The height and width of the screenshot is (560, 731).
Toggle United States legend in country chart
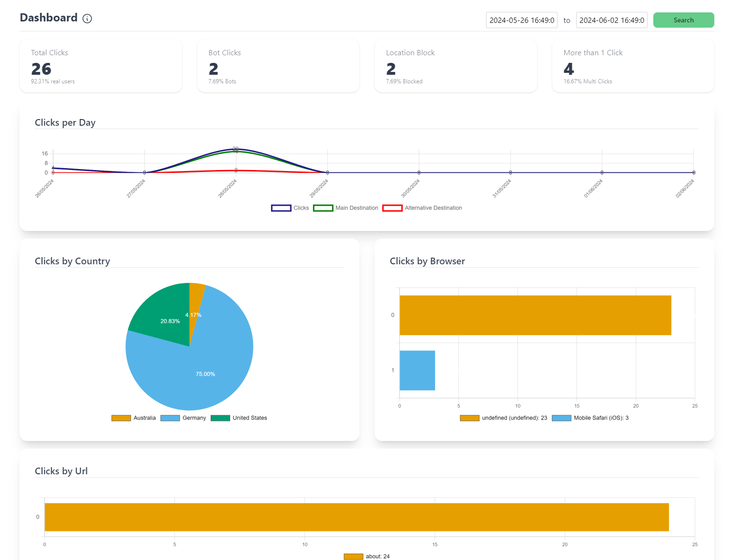coord(239,418)
